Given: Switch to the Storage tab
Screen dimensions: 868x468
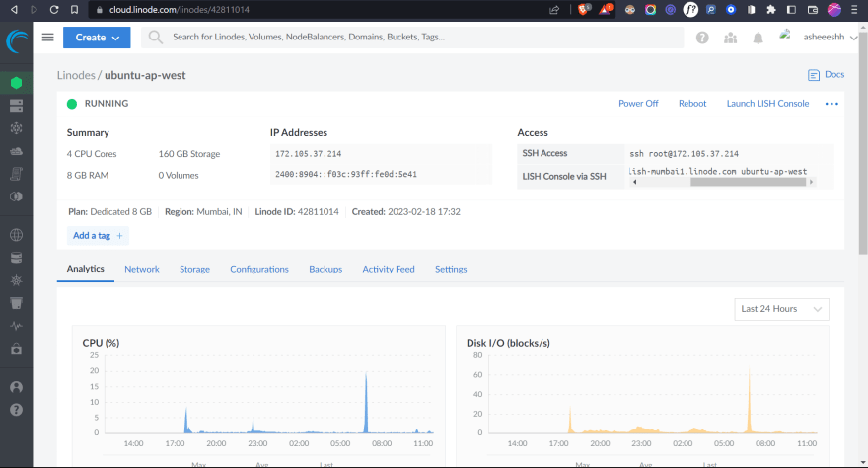Looking at the screenshot, I should click(194, 269).
